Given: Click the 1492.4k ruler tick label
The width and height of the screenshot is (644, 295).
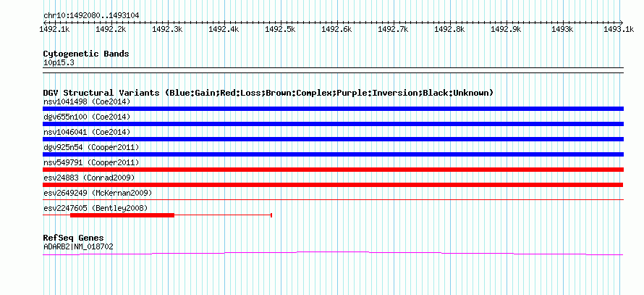Looking at the screenshot, I should click(x=224, y=29).
